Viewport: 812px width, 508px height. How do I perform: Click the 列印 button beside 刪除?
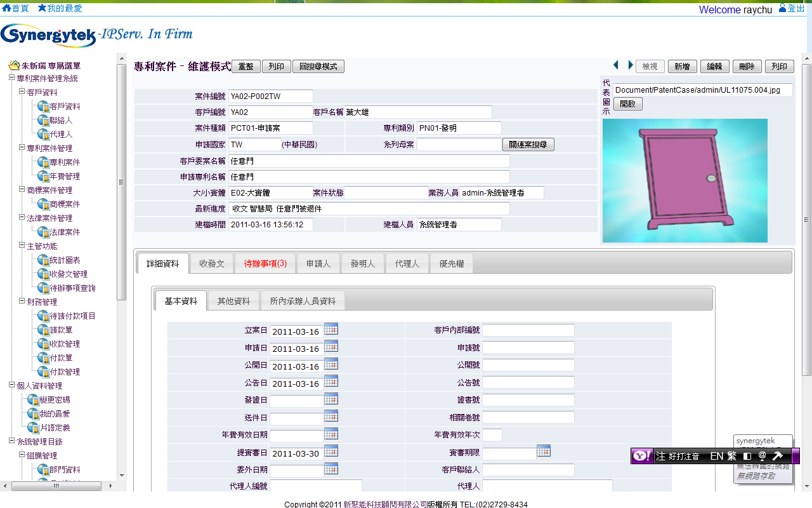point(780,67)
